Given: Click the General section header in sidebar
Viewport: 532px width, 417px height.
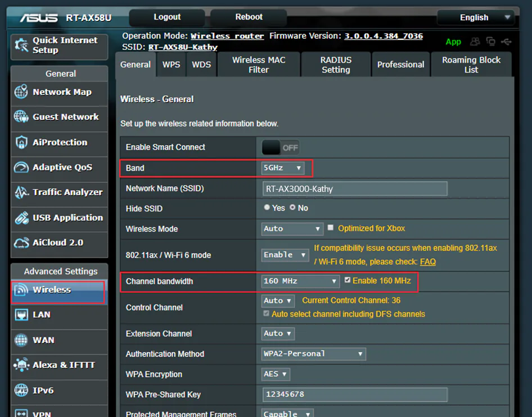Looking at the screenshot, I should pos(60,74).
